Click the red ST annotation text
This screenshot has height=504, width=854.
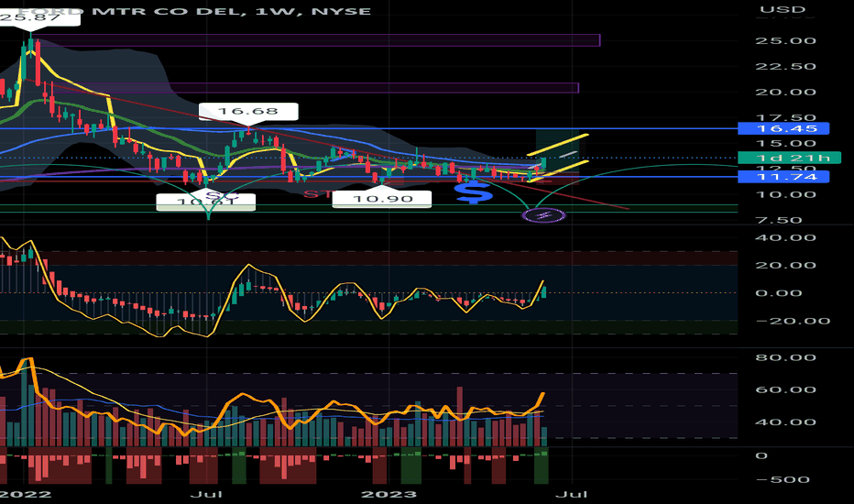[x=318, y=194]
